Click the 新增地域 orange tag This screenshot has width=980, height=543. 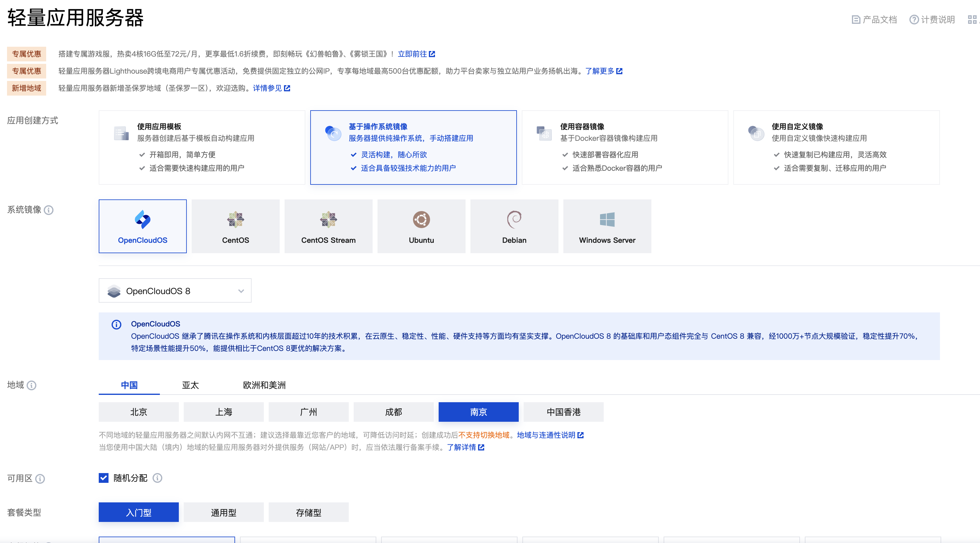point(26,88)
